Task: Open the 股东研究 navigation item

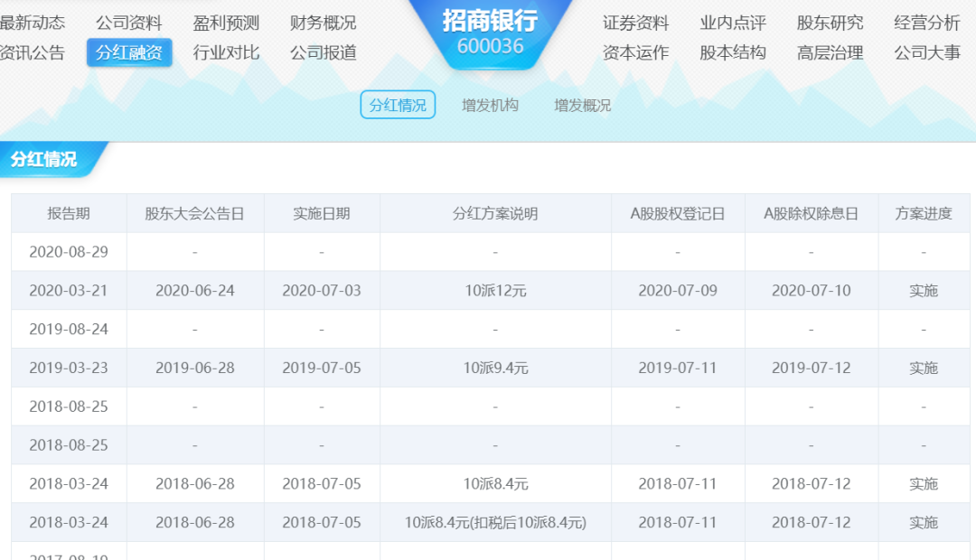Action: (830, 23)
